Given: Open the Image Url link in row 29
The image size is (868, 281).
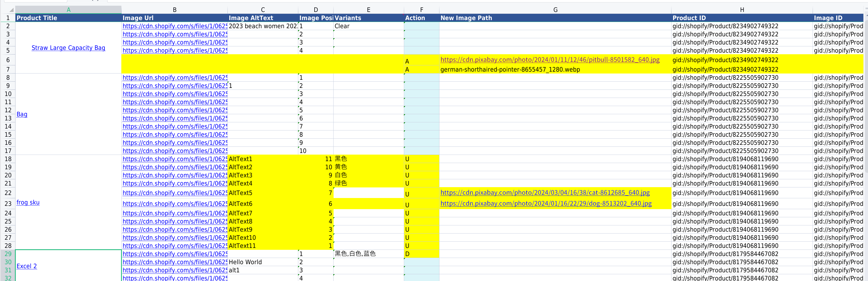Looking at the screenshot, I should [175, 254].
